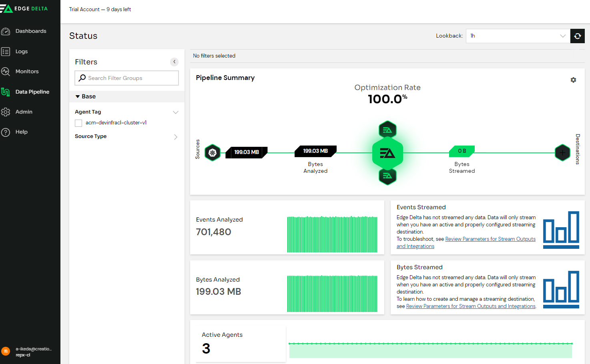Click the 199.03 MB source label
590x364 pixels.
pos(247,152)
